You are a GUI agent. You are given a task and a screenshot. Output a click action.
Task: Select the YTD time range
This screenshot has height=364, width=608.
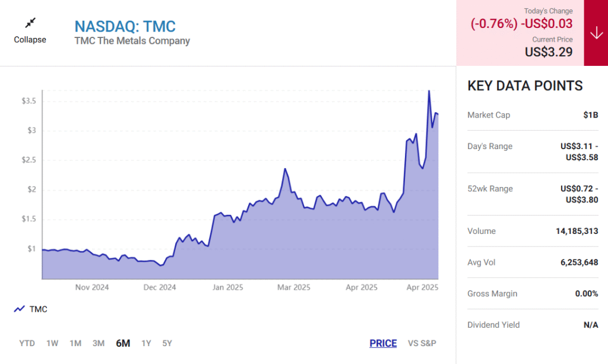(27, 343)
